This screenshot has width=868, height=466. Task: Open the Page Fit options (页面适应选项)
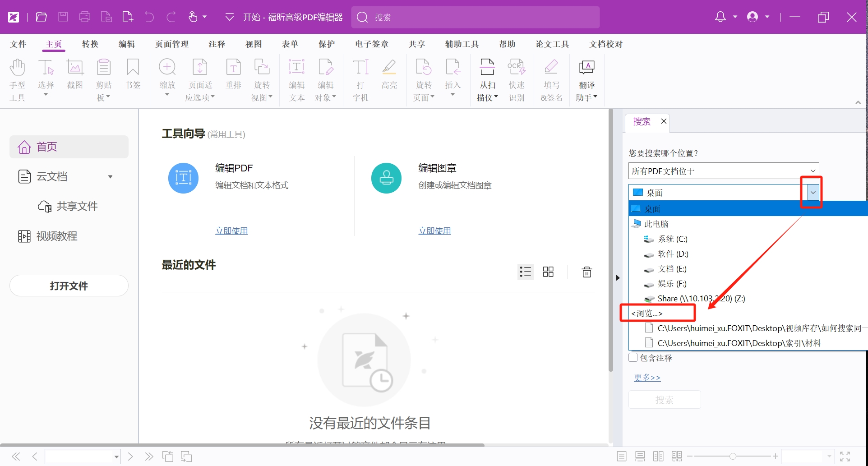coord(200,80)
